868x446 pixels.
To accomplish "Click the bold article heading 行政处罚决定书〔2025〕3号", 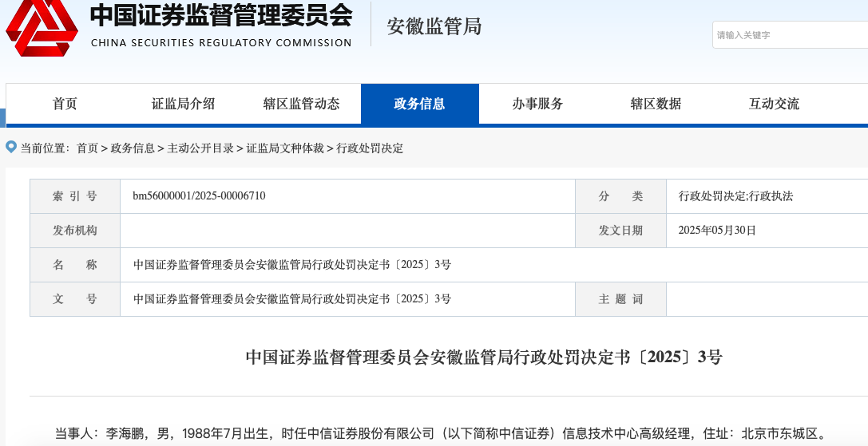I will click(x=485, y=357).
